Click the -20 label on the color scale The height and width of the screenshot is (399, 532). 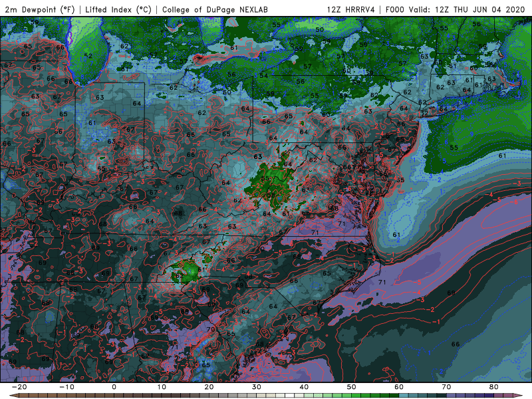tap(19, 387)
